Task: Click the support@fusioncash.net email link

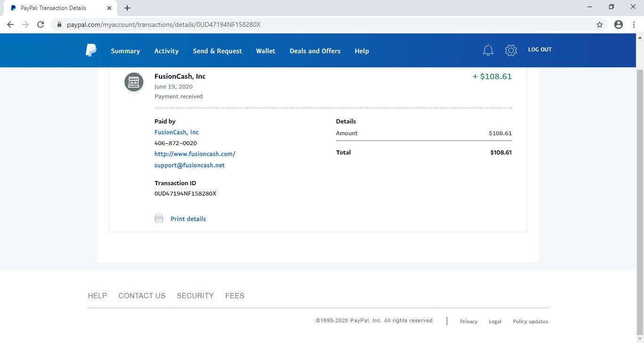Action: (x=190, y=165)
